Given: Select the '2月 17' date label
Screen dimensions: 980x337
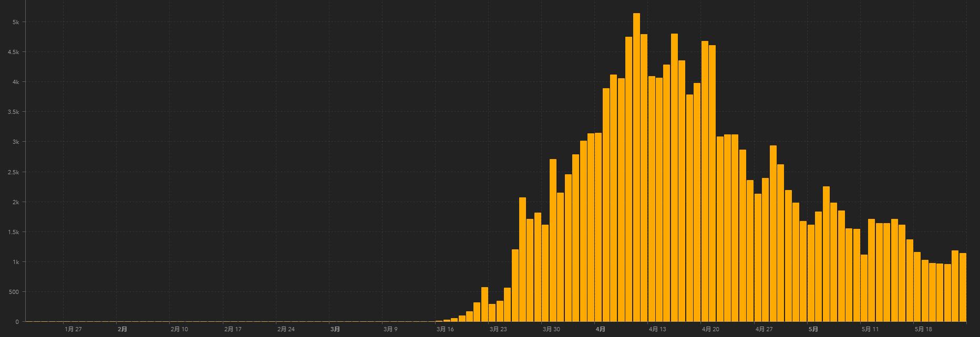Looking at the screenshot, I should [233, 329].
